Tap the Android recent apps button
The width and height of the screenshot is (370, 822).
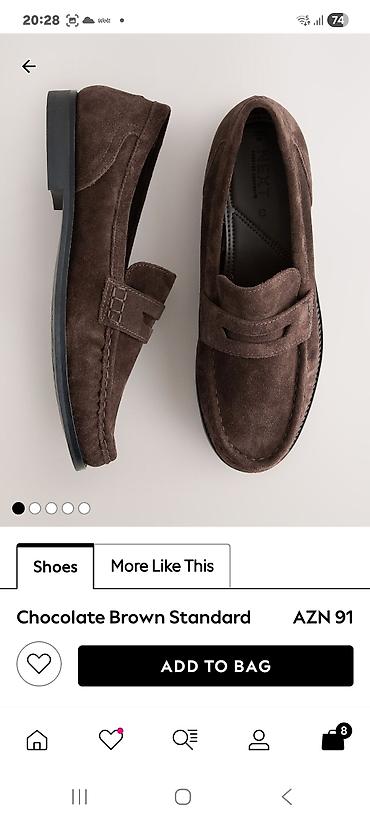pyautogui.click(x=79, y=797)
